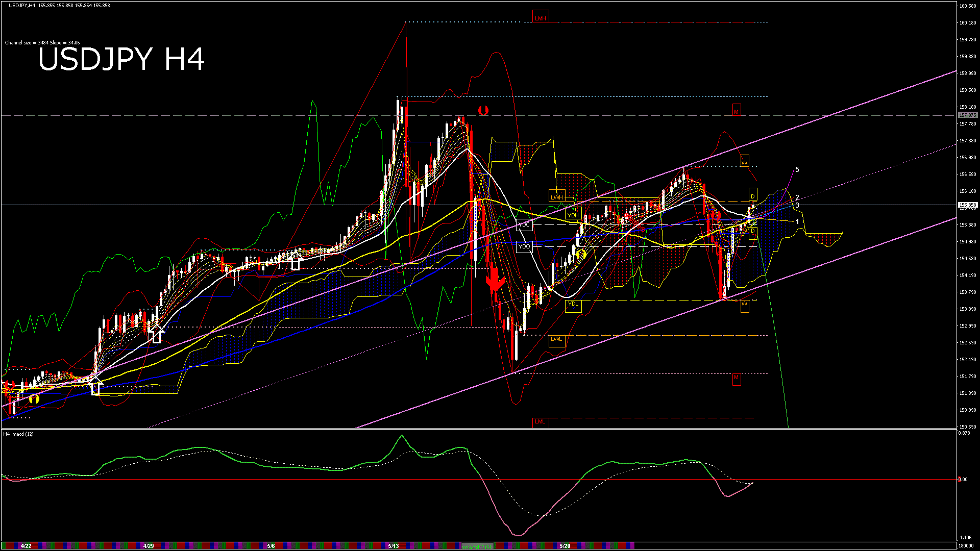Screen dimensions: 980x551
Task: Click the 157.975 price level tag
Action: pos(968,115)
